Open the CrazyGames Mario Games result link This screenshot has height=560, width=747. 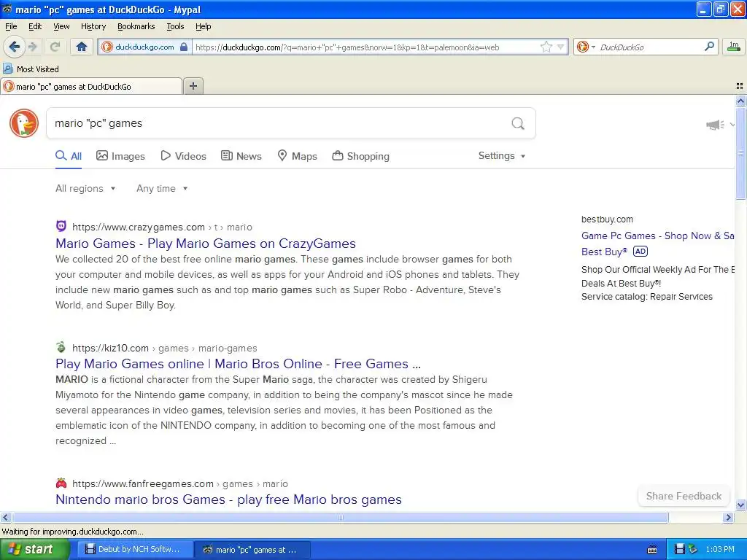(205, 244)
